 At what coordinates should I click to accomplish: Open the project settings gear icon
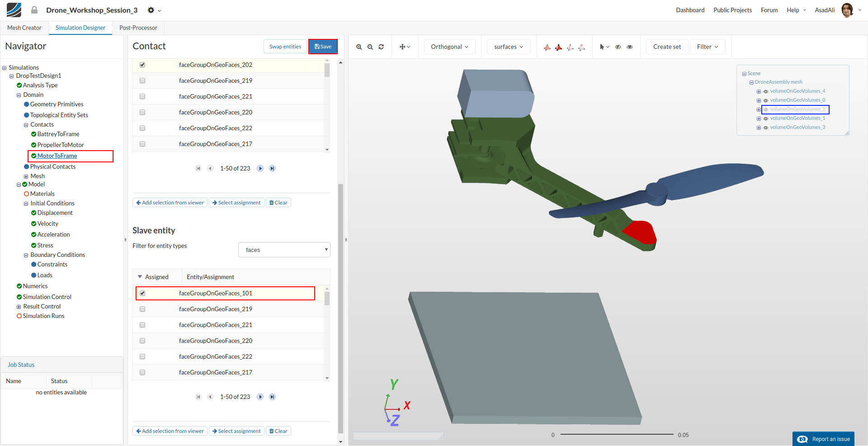(151, 10)
